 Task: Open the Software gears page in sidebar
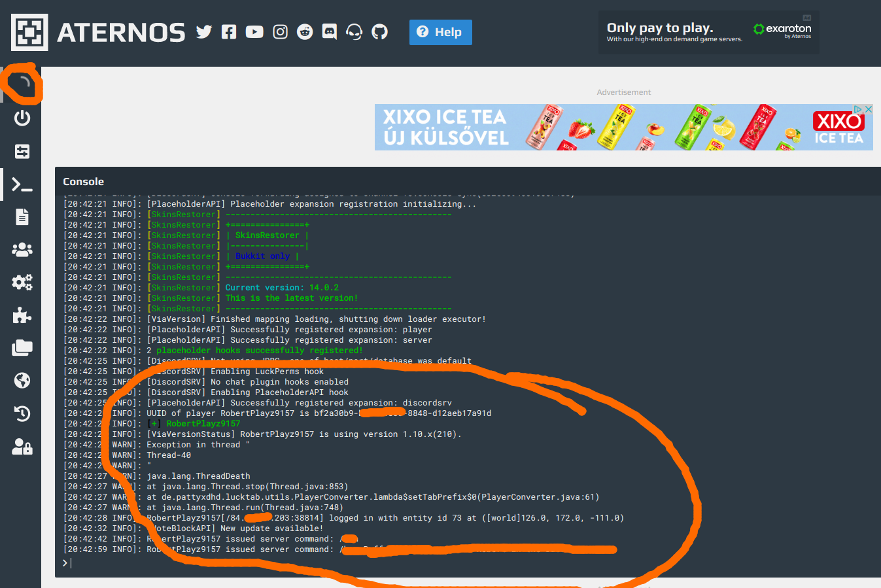tap(22, 283)
